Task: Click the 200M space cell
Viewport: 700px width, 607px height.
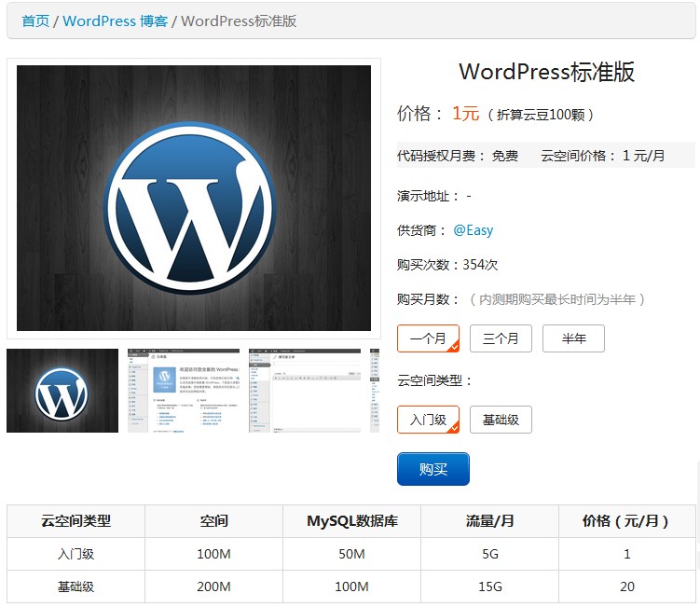Action: (213, 586)
